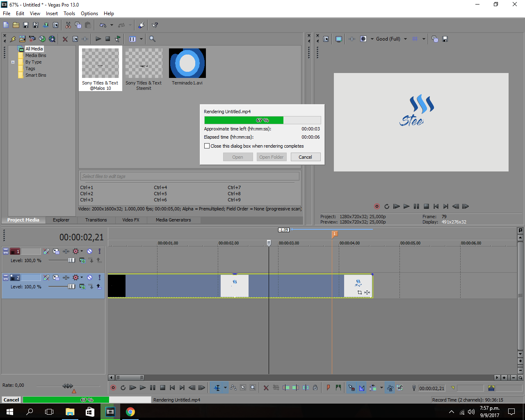Toggle Mute on video track 1
The width and height of the screenshot is (525, 420).
tap(90, 251)
